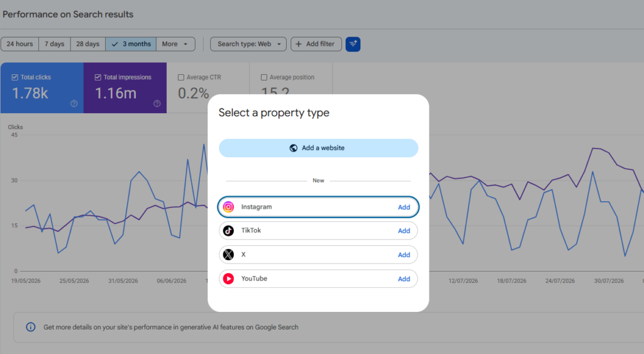
Task: Click the YouTube property row label
Action: tap(254, 279)
